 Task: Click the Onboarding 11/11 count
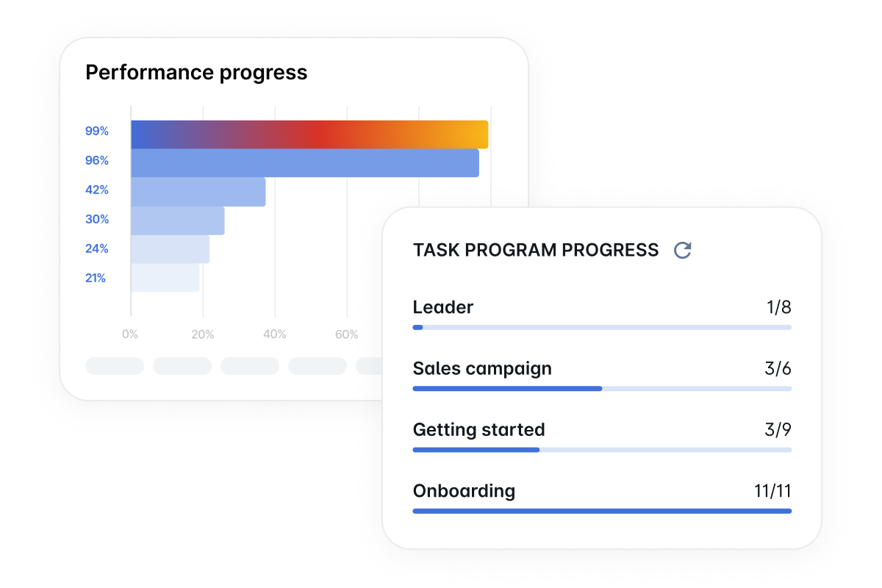click(x=772, y=491)
